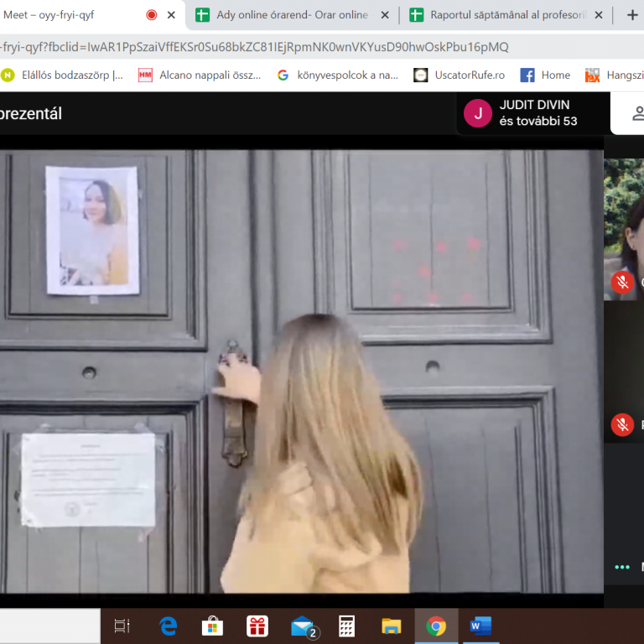The height and width of the screenshot is (644, 644).
Task: Open File Explorer from the taskbar
Action: tap(391, 626)
